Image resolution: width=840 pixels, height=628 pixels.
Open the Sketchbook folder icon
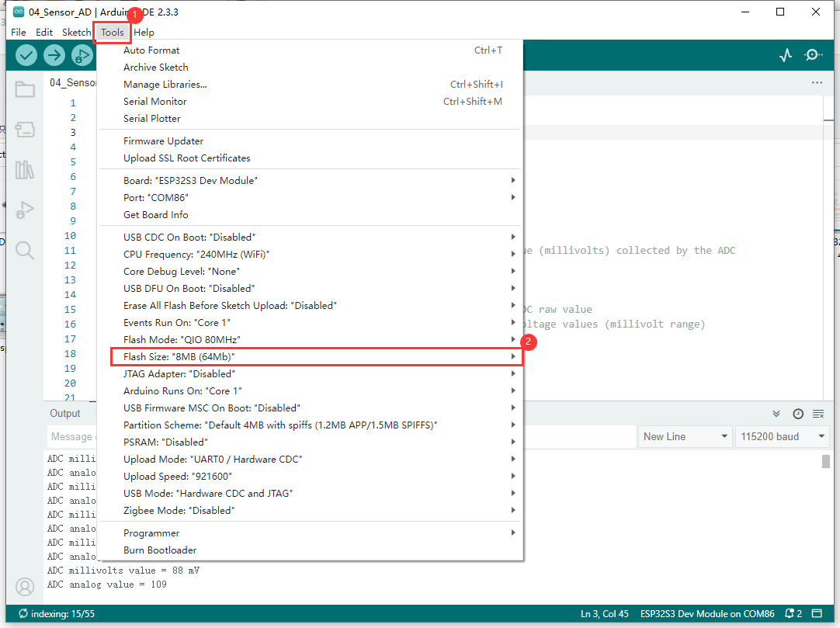25,89
